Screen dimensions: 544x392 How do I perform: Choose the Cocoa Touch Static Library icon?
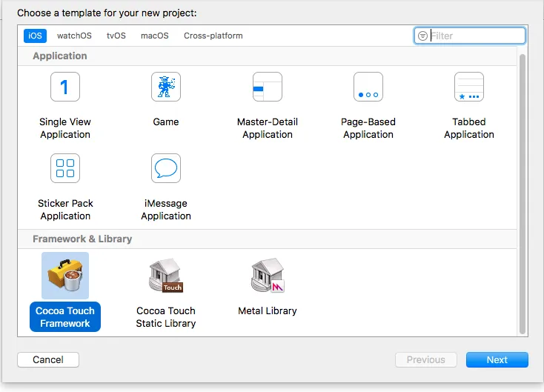coord(166,276)
